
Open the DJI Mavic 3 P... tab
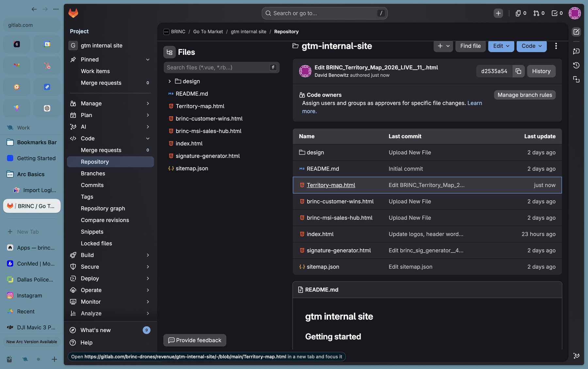[x=32, y=327]
